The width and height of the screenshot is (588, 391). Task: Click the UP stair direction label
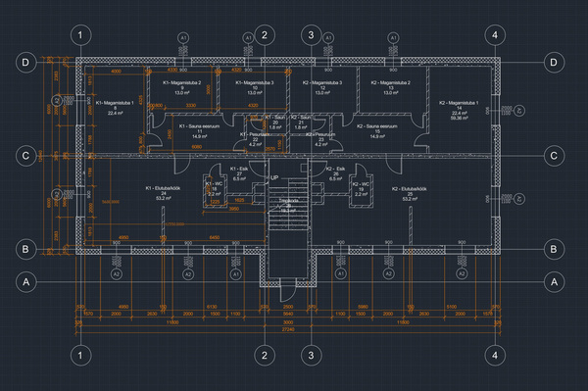tap(274, 177)
